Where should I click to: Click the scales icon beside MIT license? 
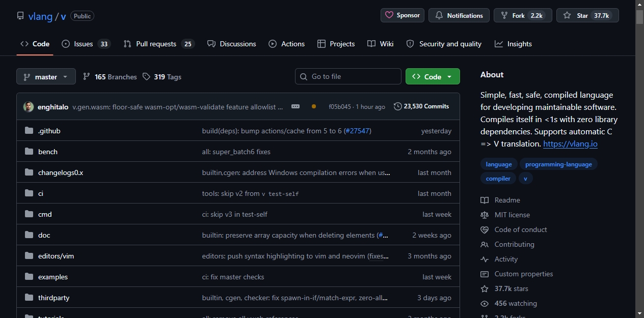(485, 215)
